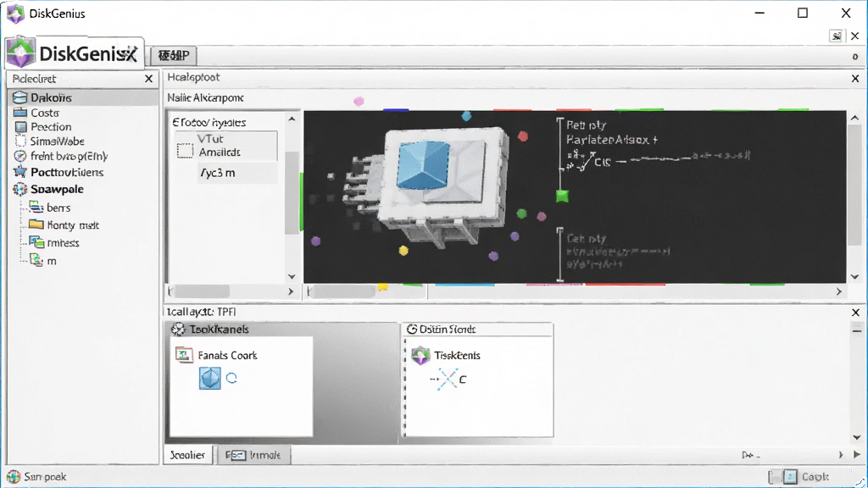Viewport: 868px width, 488px height.
Task: Open the fionty meit folder icon
Action: pyautogui.click(x=36, y=225)
